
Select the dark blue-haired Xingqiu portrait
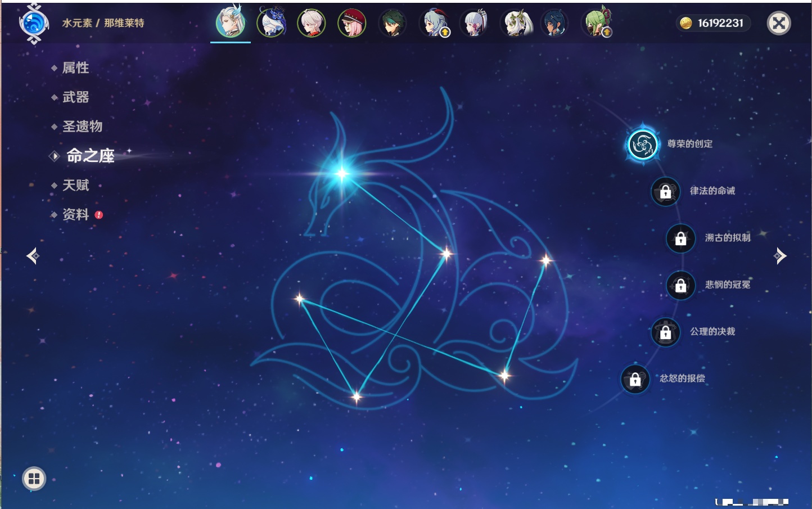[554, 23]
